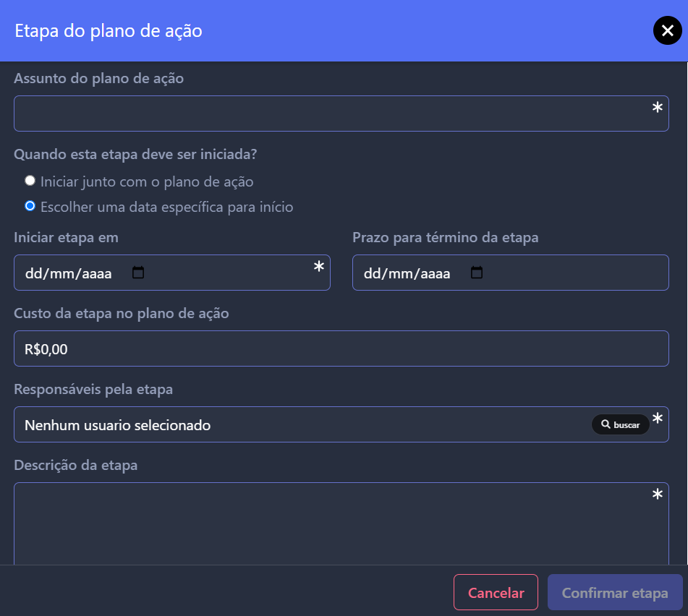Click the Nenhum usuario selecionado text
This screenshot has height=616, width=688.
tap(118, 425)
